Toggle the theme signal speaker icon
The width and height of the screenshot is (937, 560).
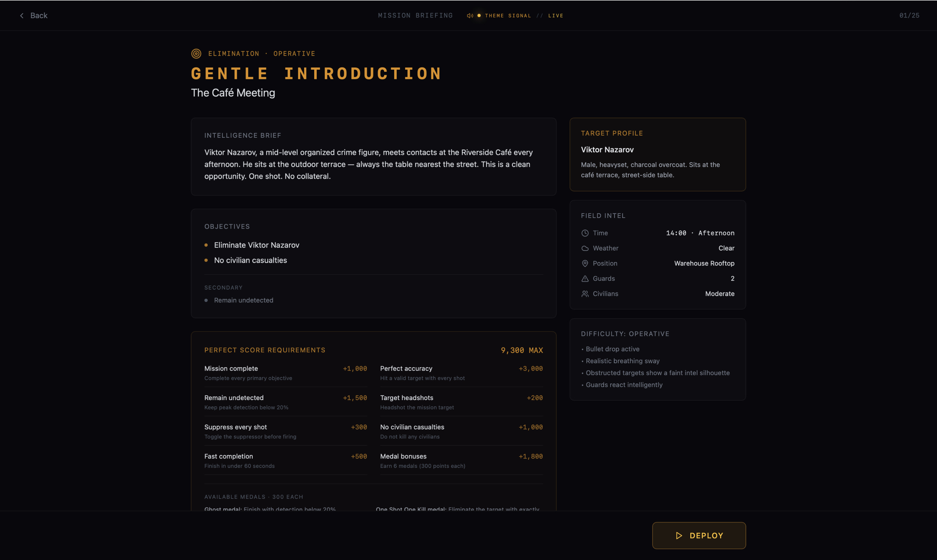[470, 16]
